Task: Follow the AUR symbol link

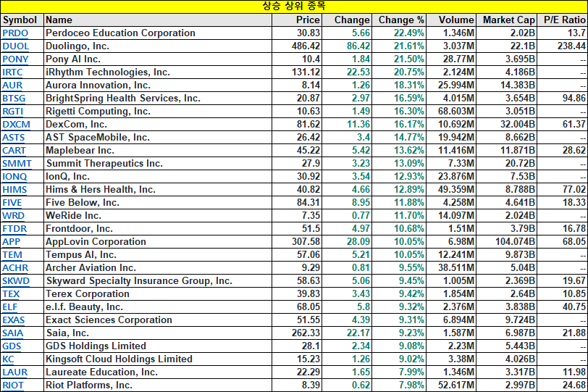Action: point(12,86)
